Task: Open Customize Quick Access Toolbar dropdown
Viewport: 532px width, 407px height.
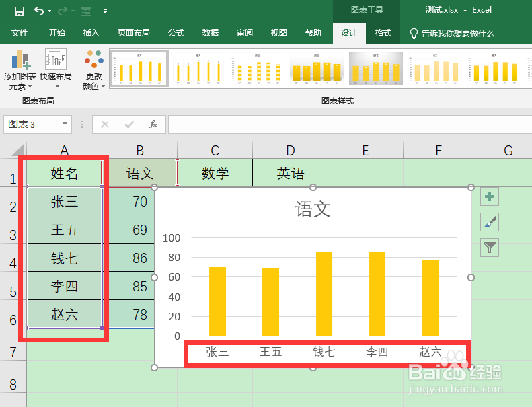Action: pyautogui.click(x=105, y=11)
